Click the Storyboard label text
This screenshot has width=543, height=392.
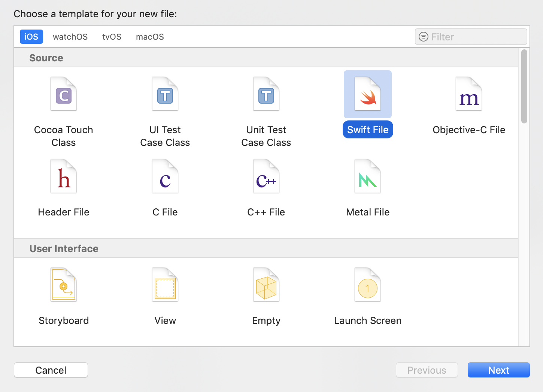[64, 321]
